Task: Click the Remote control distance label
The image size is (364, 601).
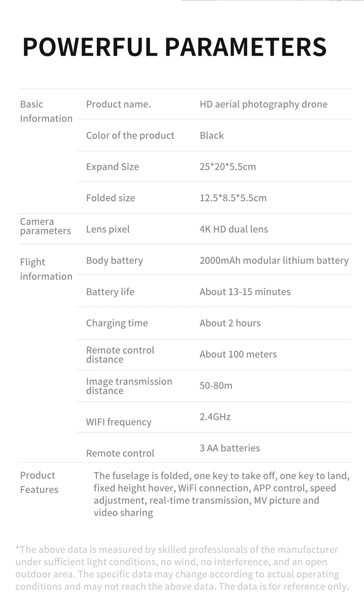Action: [120, 355]
